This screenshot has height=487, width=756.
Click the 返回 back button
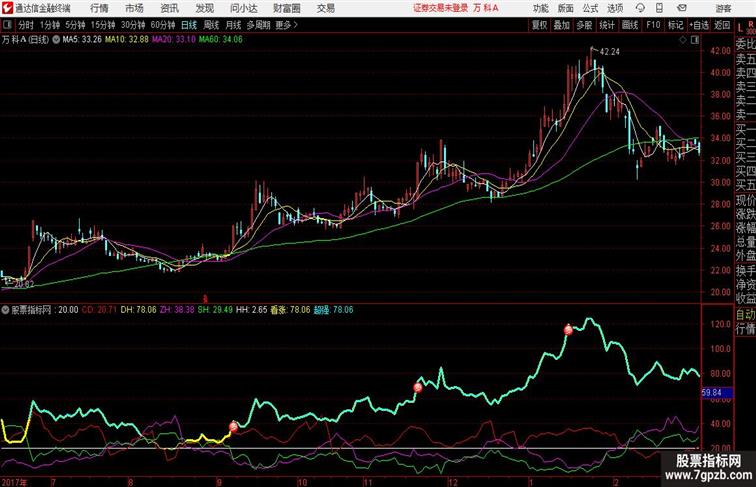pos(722,25)
